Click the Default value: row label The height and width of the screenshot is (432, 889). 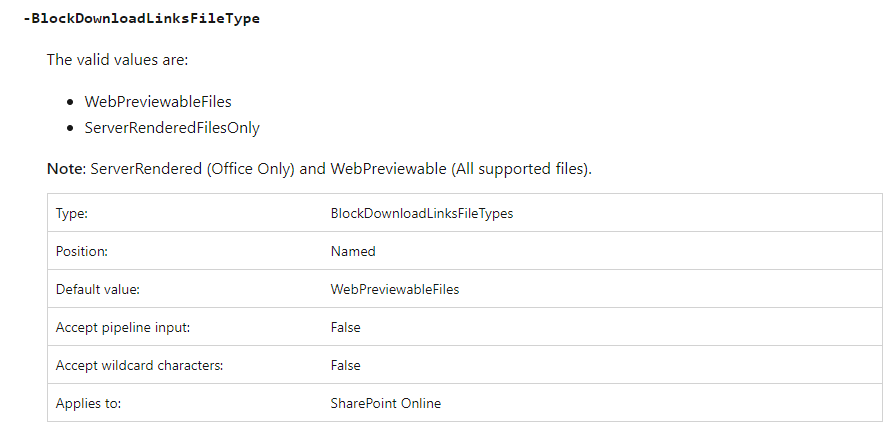[98, 289]
